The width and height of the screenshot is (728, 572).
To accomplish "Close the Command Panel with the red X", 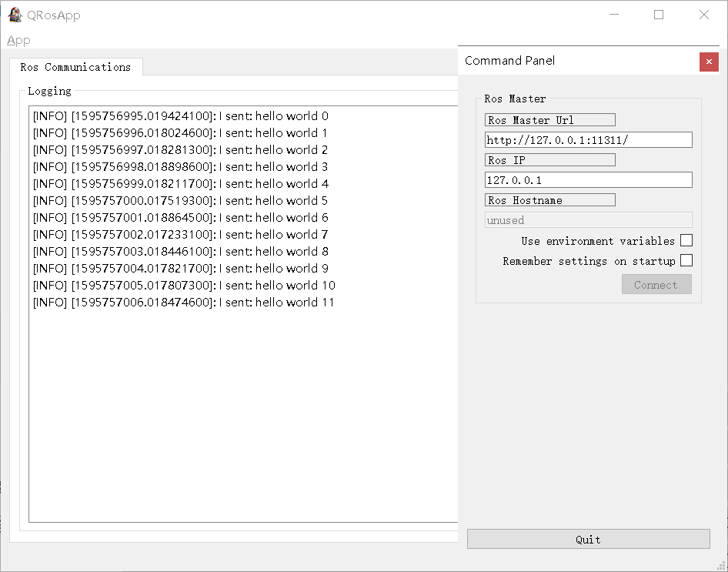I will (709, 62).
